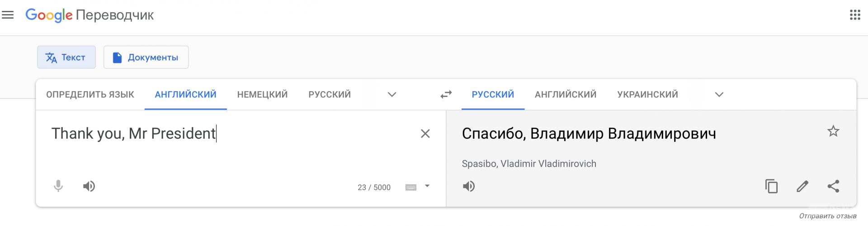
Task: Listen to the English source text
Action: [x=89, y=186]
